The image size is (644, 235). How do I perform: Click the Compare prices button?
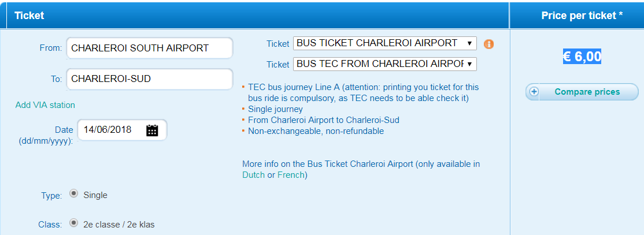pyautogui.click(x=582, y=92)
